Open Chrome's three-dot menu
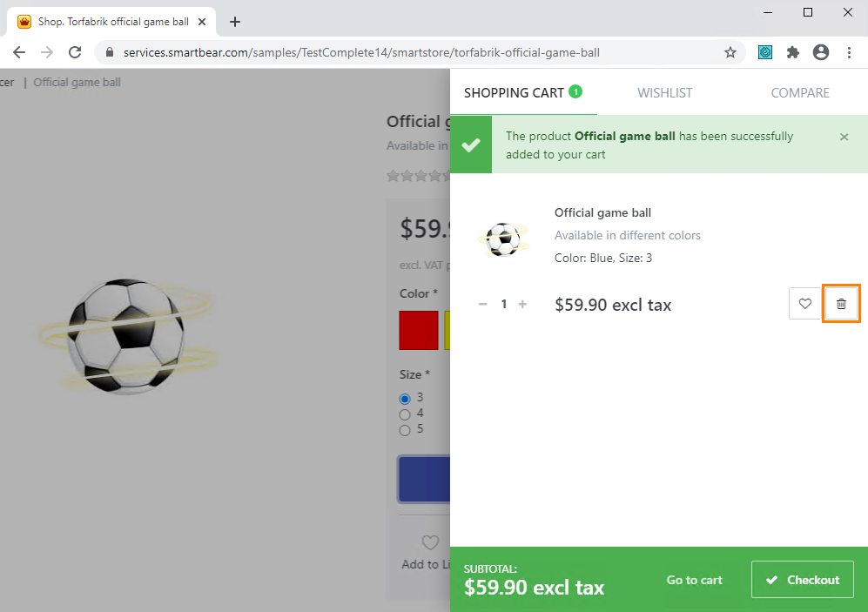This screenshot has width=868, height=612. click(849, 52)
